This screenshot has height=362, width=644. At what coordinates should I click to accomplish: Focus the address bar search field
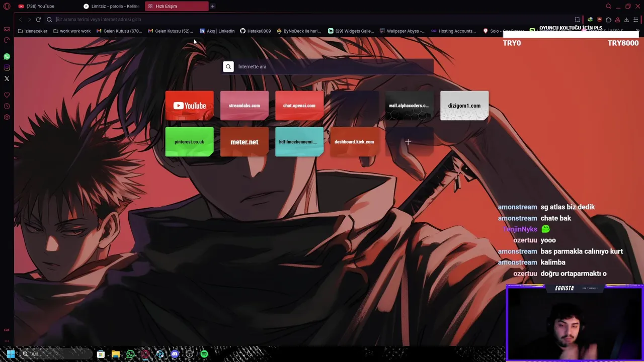point(312,20)
